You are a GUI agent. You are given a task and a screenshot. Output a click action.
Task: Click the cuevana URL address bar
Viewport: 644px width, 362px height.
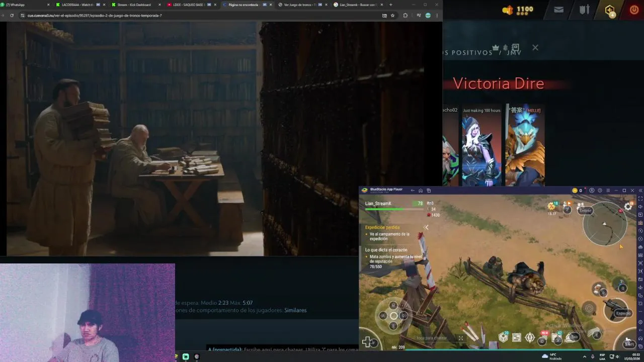coord(201,16)
